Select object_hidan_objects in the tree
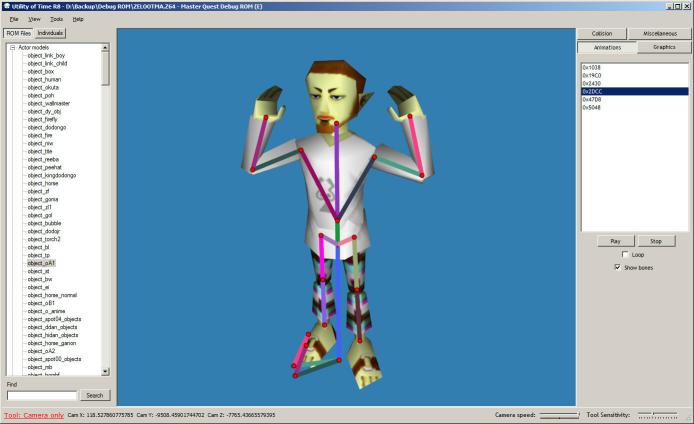This screenshot has height=424, width=694. click(53, 335)
